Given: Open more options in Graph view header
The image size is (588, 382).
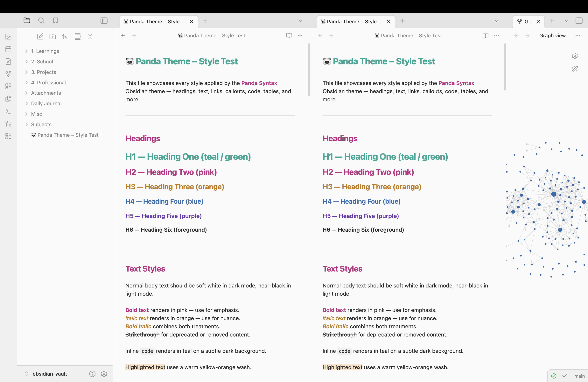Looking at the screenshot, I should click(x=578, y=36).
